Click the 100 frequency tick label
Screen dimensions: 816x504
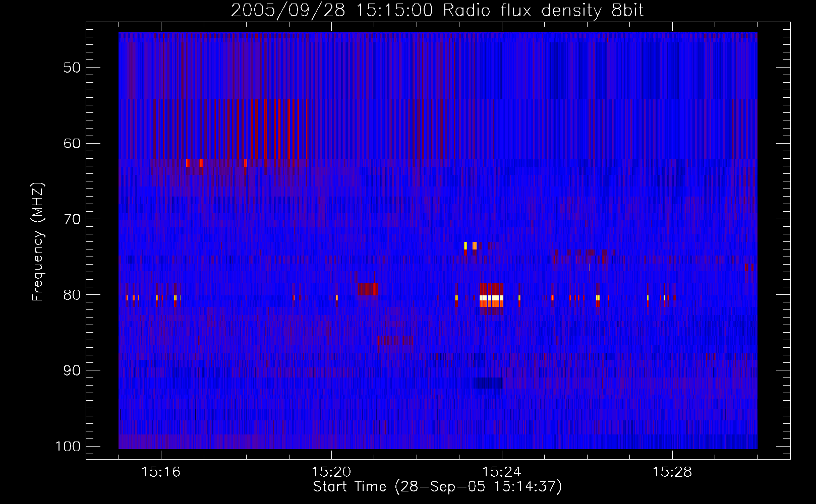coord(67,447)
